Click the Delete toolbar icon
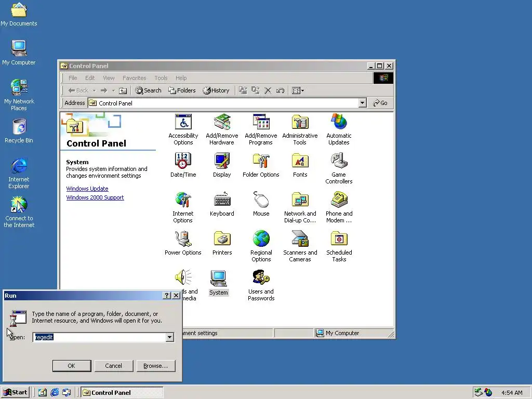 [x=268, y=90]
